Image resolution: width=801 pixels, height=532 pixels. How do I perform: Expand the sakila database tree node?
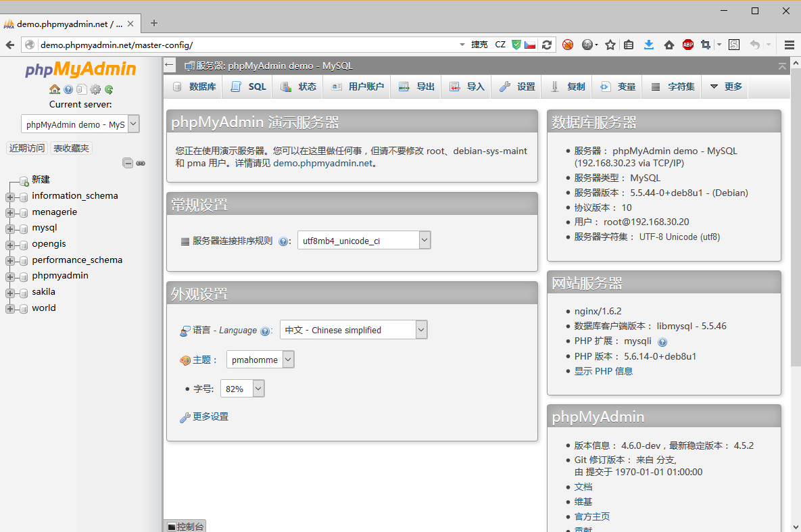coord(10,293)
